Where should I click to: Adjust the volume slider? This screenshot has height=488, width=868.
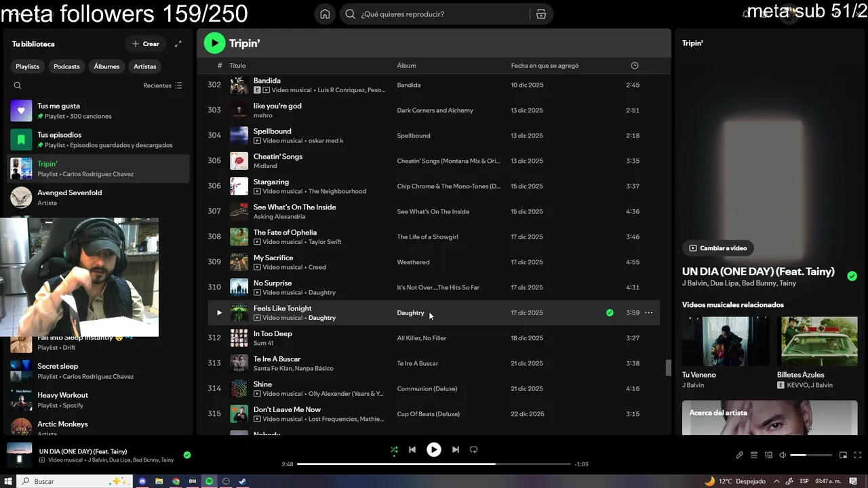point(811,455)
